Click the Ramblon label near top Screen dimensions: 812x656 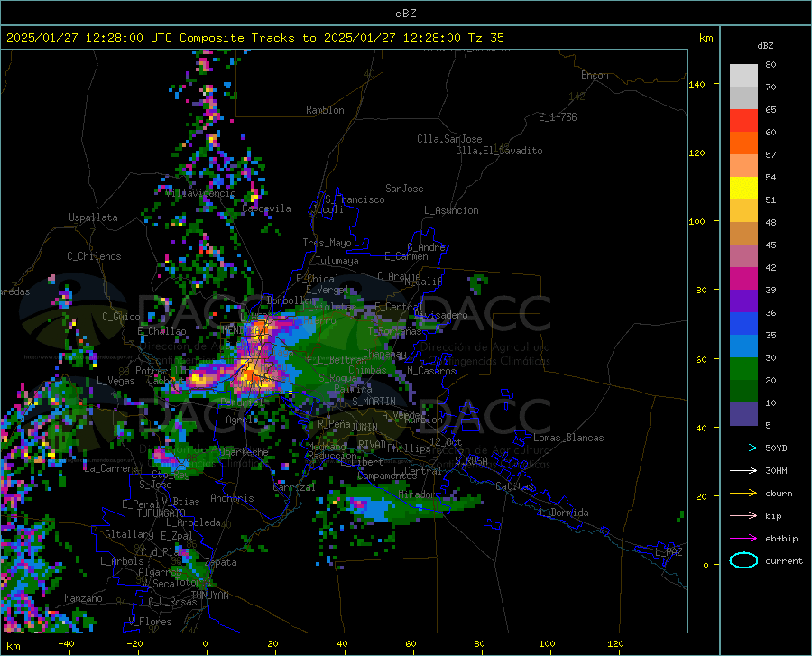[x=325, y=110]
